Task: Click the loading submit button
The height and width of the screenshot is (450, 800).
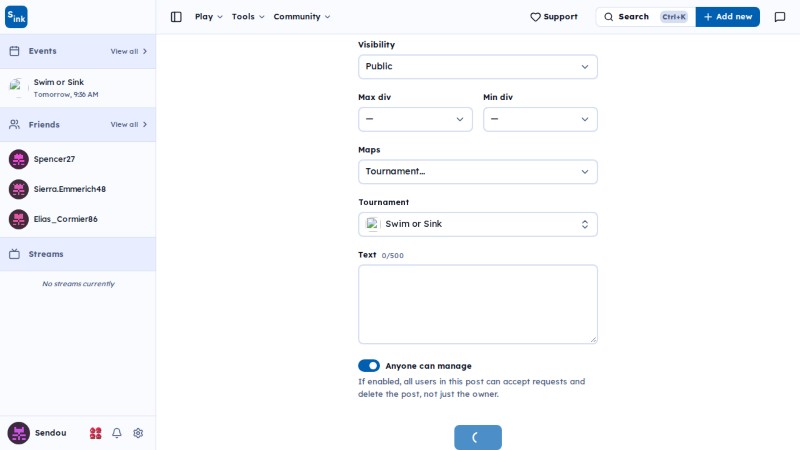Action: [478, 437]
